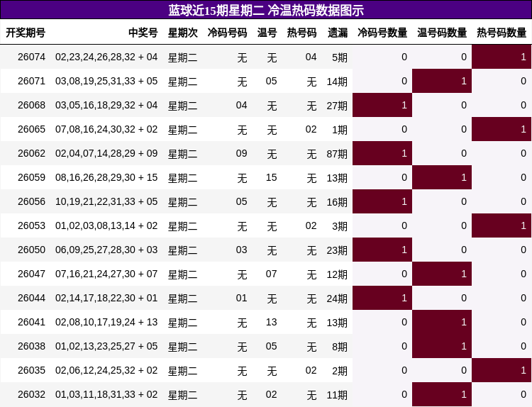Viewport: 532px width, 407px height.
Task: Click issue number 26056
Action: click(x=31, y=201)
